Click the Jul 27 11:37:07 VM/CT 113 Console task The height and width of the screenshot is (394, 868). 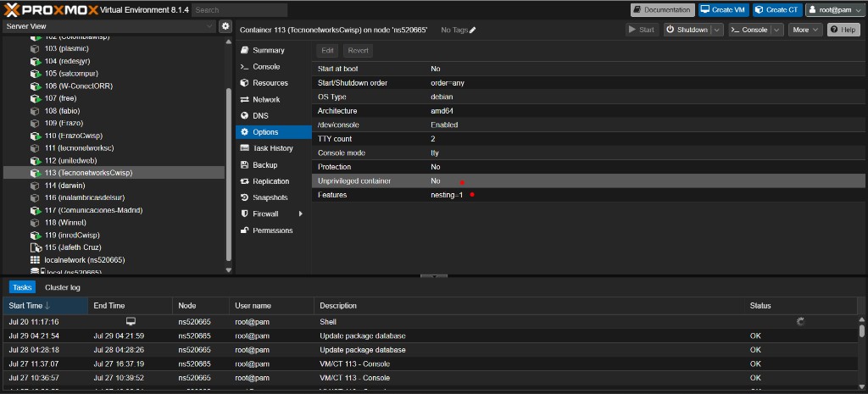[431, 363]
